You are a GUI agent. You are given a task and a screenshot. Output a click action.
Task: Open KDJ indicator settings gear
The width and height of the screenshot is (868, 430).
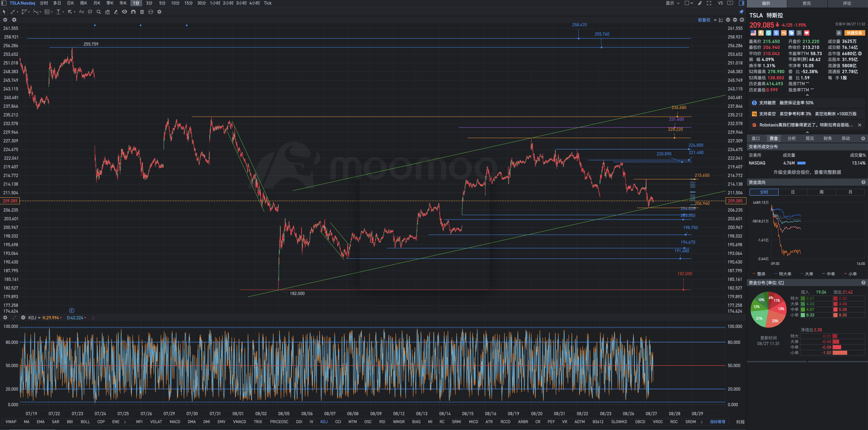(x=5, y=317)
